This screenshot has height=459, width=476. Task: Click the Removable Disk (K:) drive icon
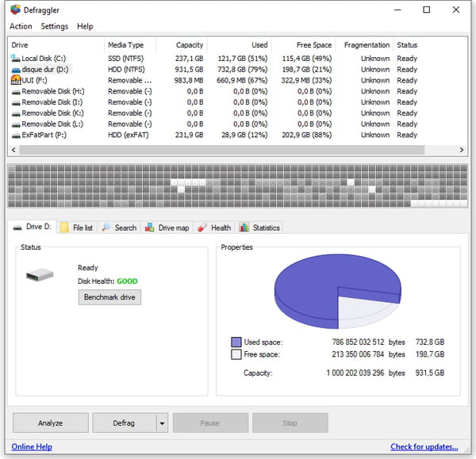16,113
